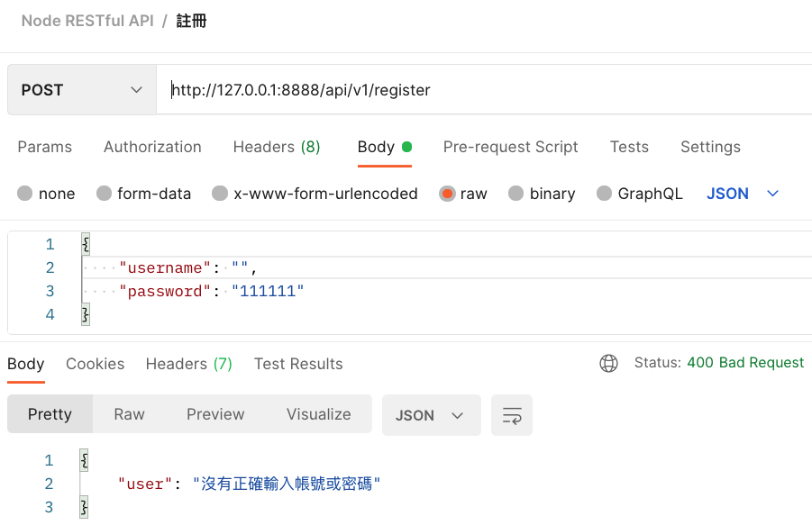View the response Headers (7) tab

(189, 364)
